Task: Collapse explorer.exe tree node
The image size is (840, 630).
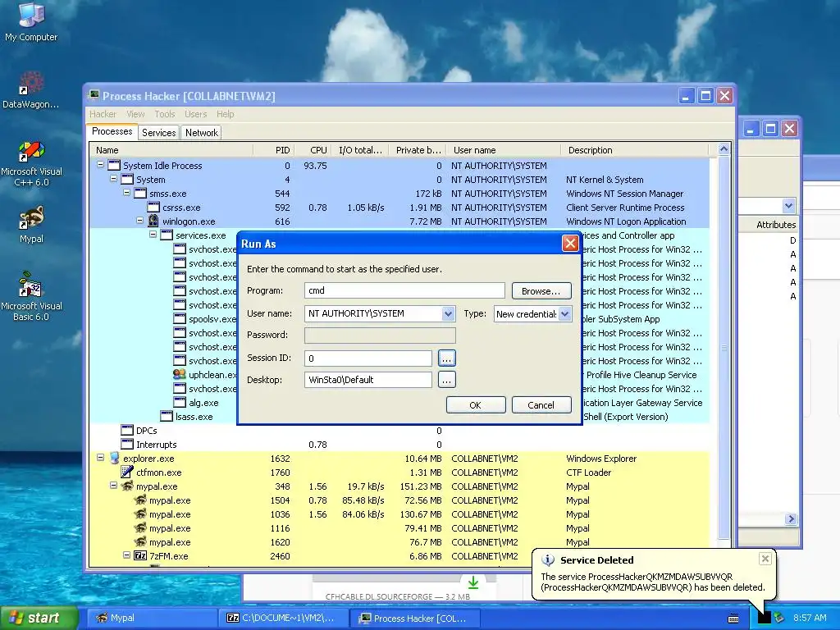Action: [x=101, y=458]
